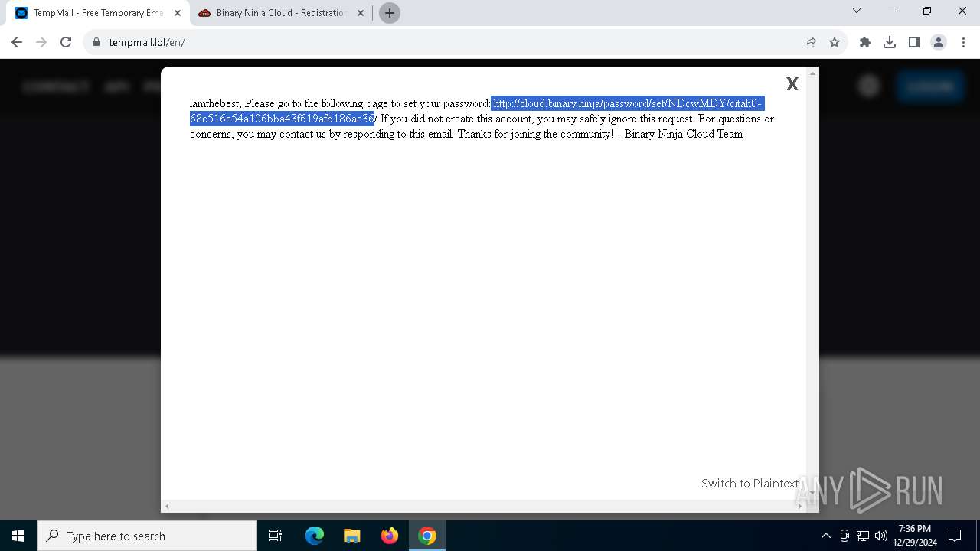Image resolution: width=980 pixels, height=551 pixels.
Task: Open Windows Task View
Action: pyautogui.click(x=276, y=536)
